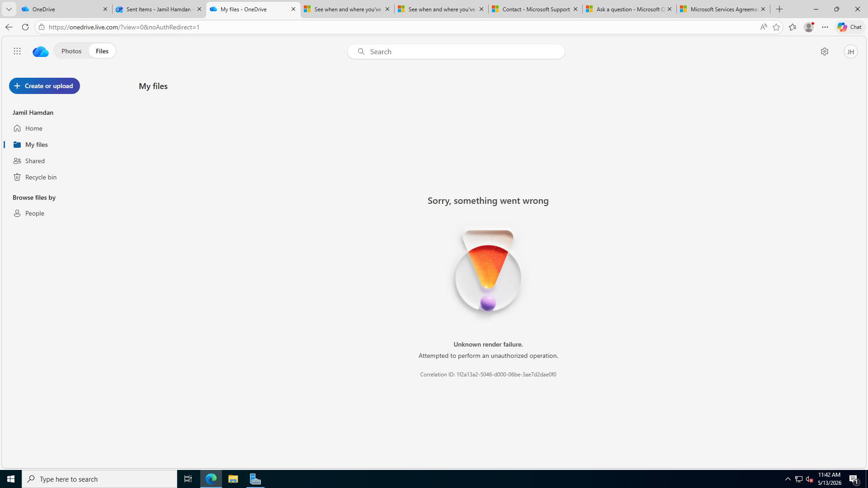
Task: Show hidden system tray icons
Action: (788, 479)
